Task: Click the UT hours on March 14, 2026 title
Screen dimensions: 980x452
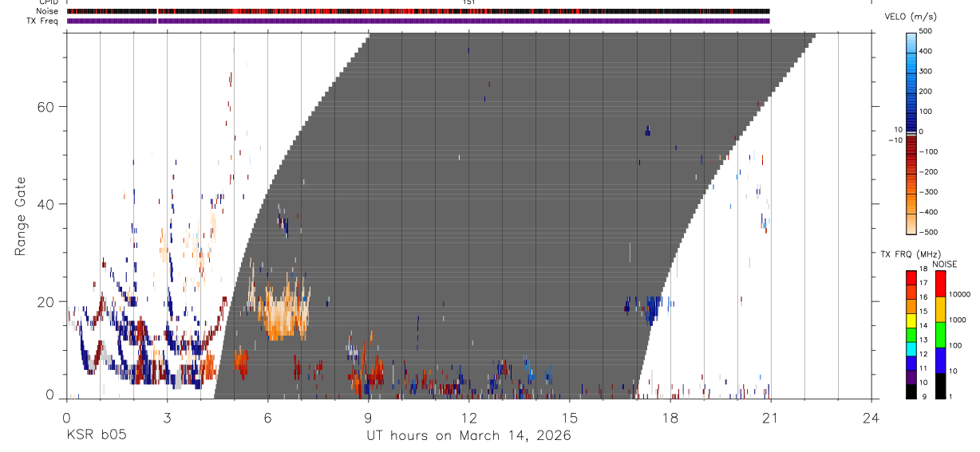Action: point(468,435)
